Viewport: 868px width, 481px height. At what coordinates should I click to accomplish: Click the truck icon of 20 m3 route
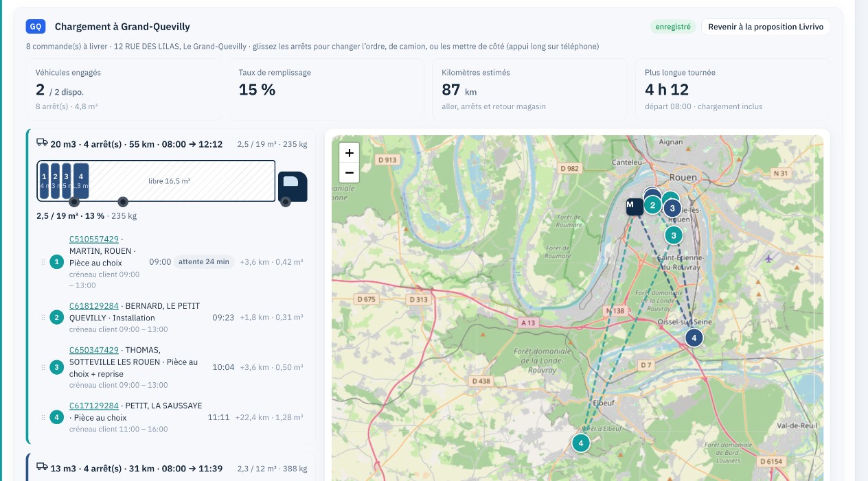click(42, 143)
